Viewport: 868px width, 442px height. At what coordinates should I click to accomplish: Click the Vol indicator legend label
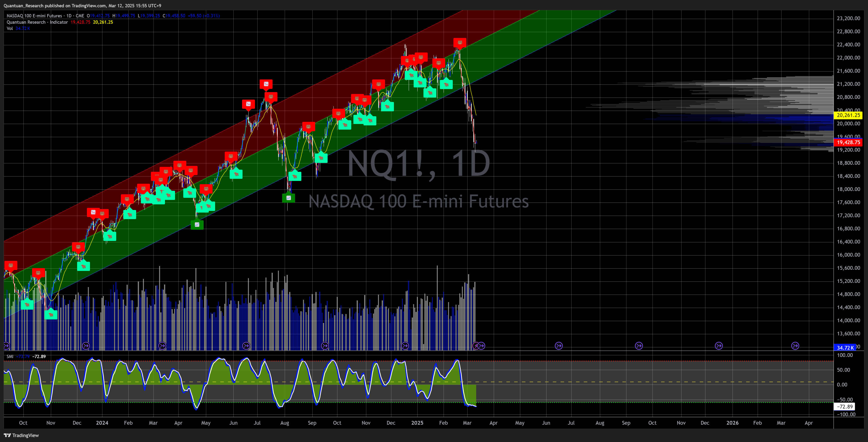click(9, 28)
